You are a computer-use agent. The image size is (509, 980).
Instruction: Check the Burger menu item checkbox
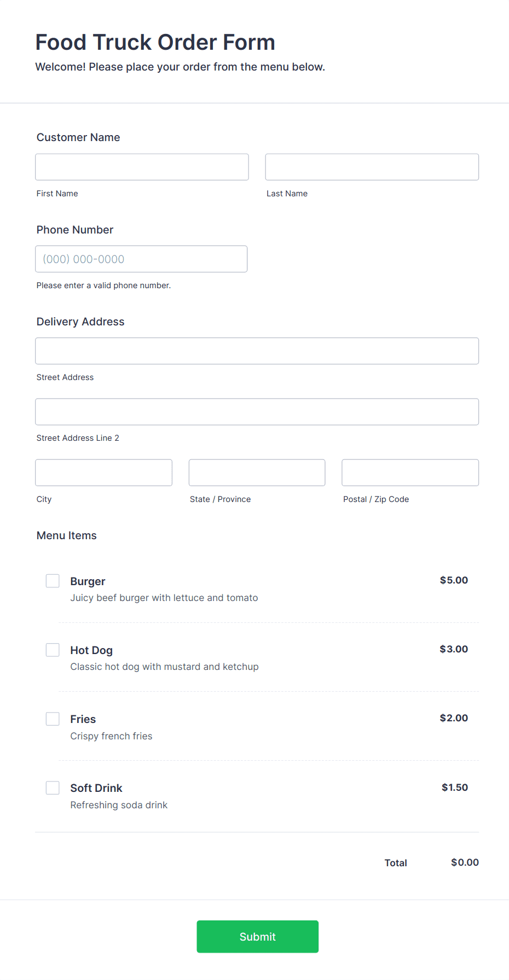[53, 581]
